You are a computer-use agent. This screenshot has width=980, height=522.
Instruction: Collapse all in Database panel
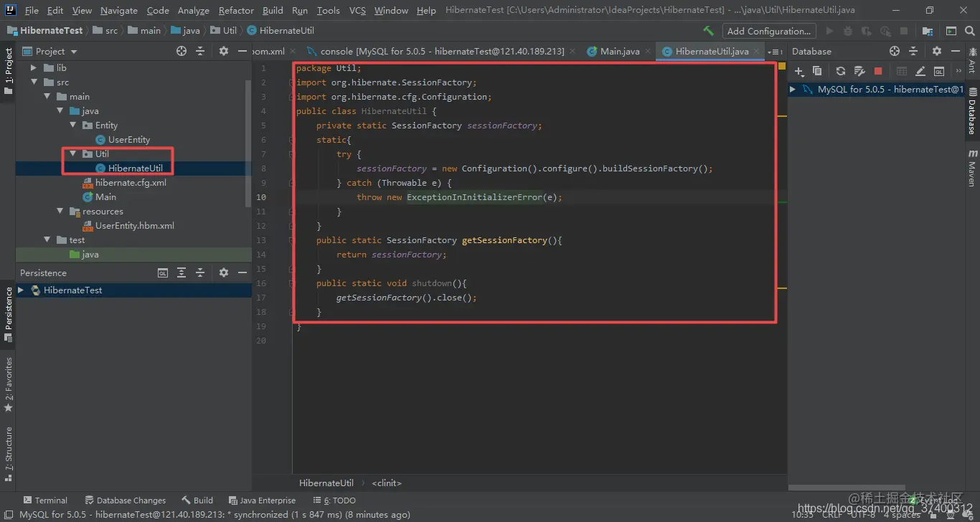pos(913,51)
